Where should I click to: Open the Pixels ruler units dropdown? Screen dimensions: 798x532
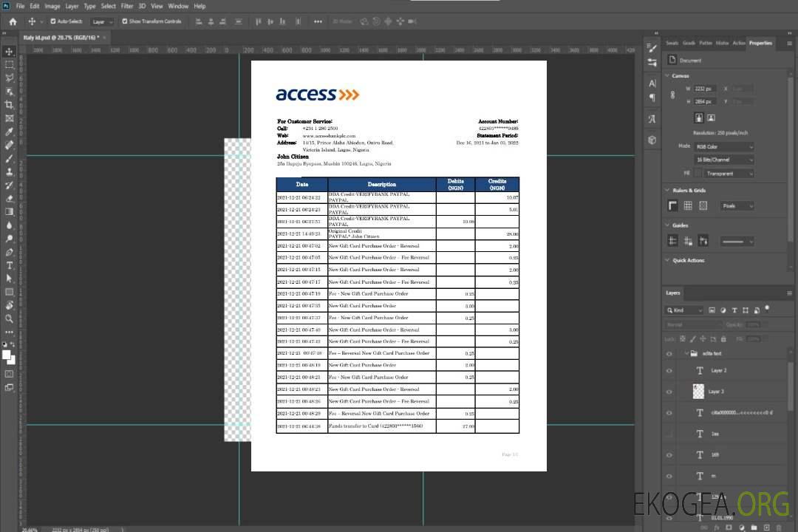(x=737, y=206)
